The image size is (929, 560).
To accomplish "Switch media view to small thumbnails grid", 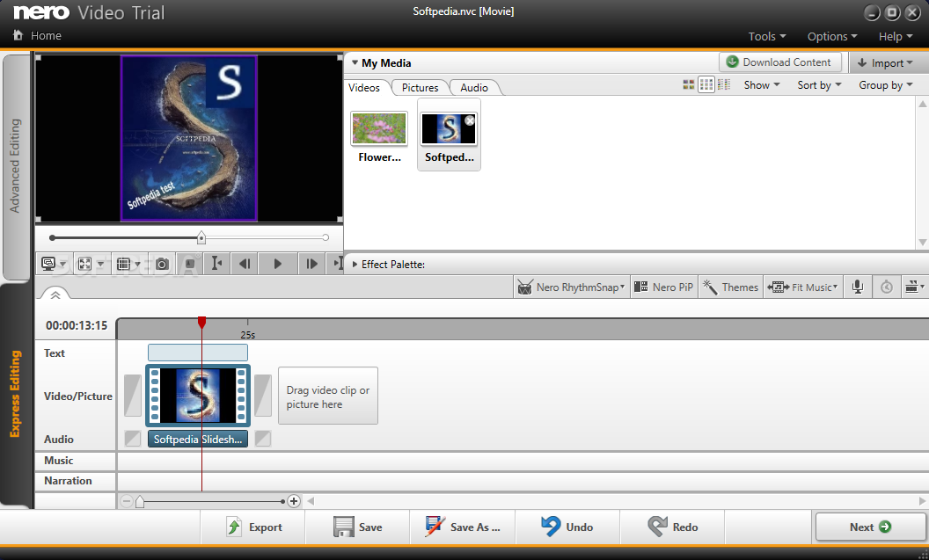I will click(706, 84).
